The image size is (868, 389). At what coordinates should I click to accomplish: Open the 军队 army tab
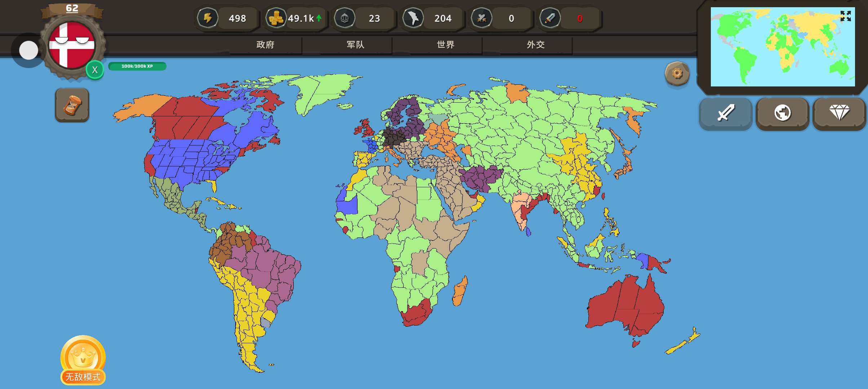(355, 45)
